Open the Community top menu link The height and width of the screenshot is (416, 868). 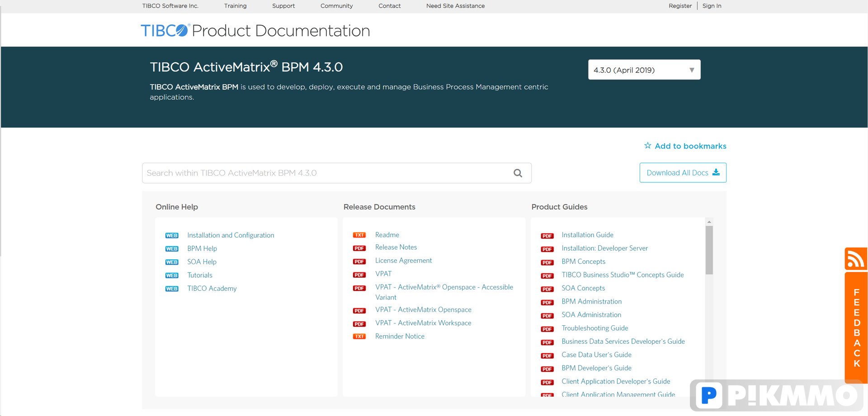pyautogui.click(x=336, y=6)
